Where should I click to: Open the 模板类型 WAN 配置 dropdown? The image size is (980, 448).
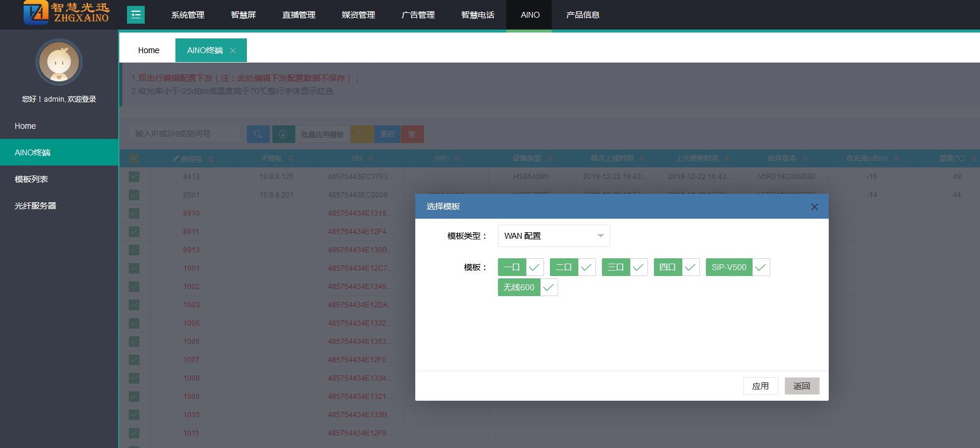click(554, 236)
